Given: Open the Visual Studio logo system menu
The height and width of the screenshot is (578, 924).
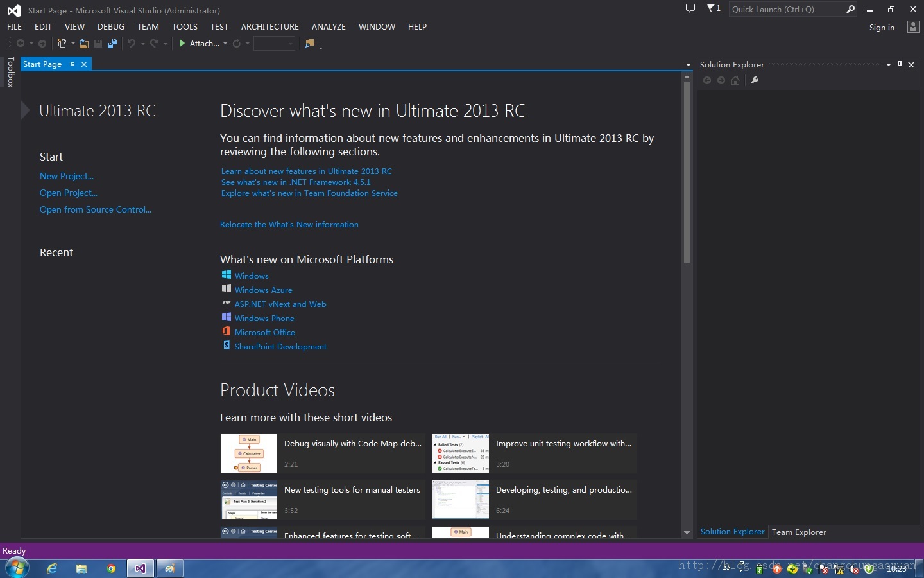Looking at the screenshot, I should 13,10.
